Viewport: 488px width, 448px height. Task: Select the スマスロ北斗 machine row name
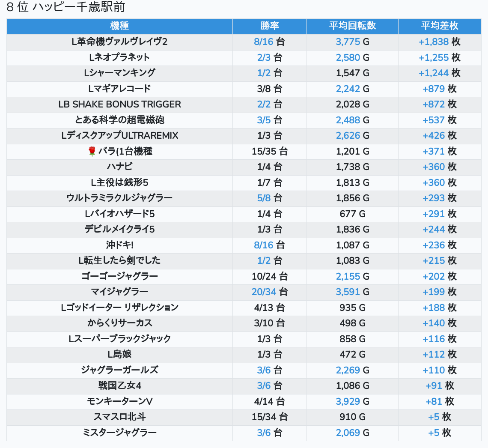pos(119,417)
